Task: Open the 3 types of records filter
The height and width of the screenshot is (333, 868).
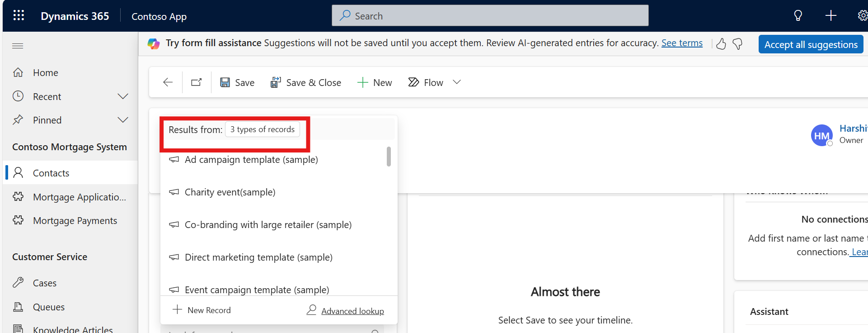Action: [262, 129]
